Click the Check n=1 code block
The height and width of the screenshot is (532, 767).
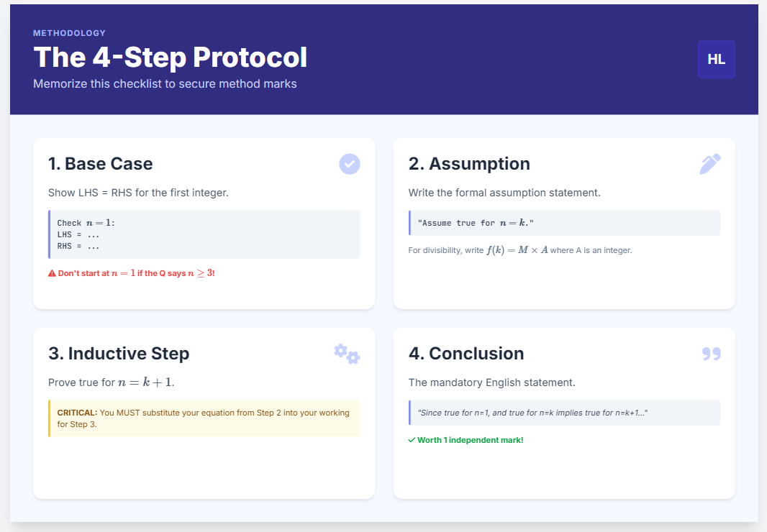click(x=204, y=234)
